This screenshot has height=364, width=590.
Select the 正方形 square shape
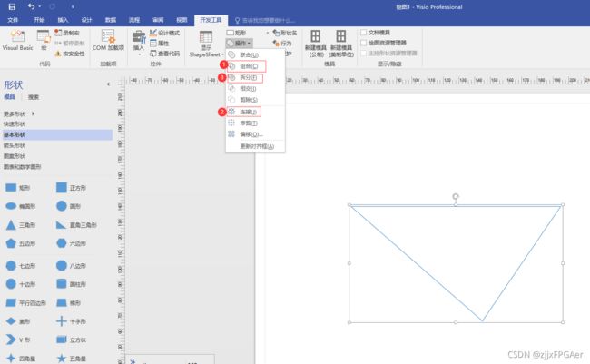coord(72,188)
